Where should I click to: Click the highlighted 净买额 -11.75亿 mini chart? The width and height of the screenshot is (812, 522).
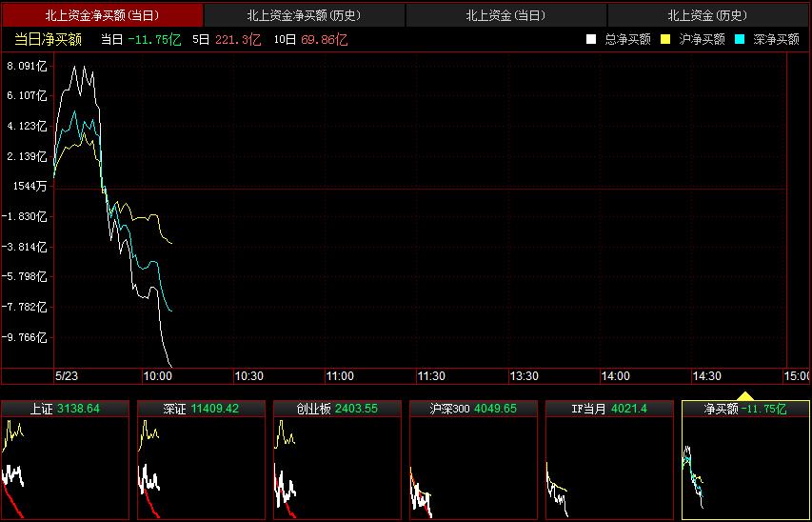[745, 461]
